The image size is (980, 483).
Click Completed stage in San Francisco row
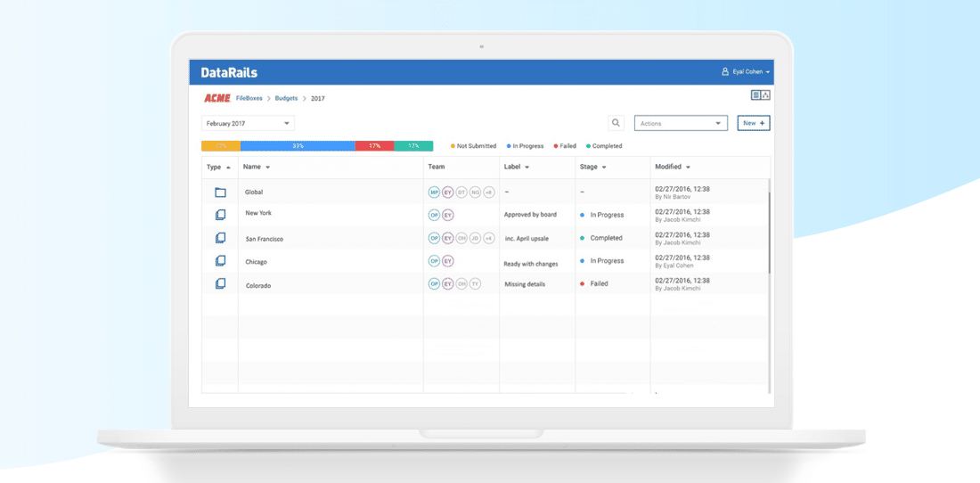[x=601, y=238]
